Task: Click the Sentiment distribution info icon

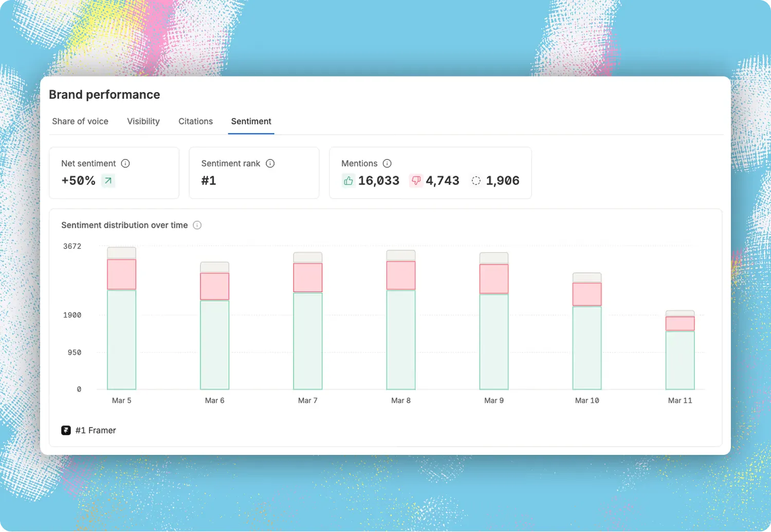Action: pos(197,225)
